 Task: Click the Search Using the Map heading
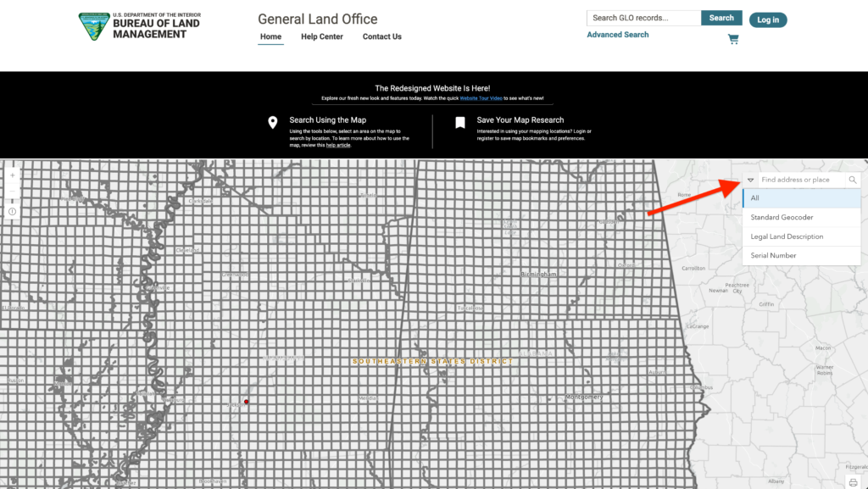pyautogui.click(x=328, y=120)
